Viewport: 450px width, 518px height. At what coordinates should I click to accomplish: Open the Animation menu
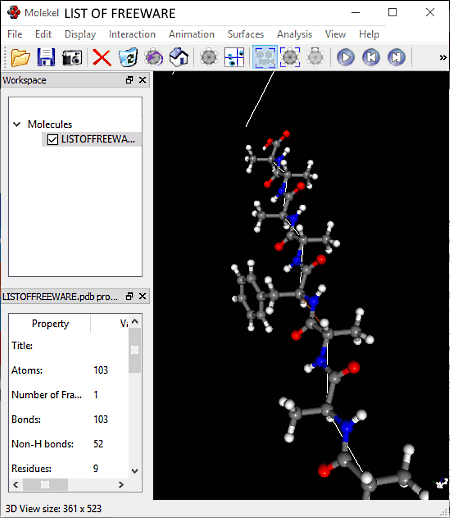point(191,34)
